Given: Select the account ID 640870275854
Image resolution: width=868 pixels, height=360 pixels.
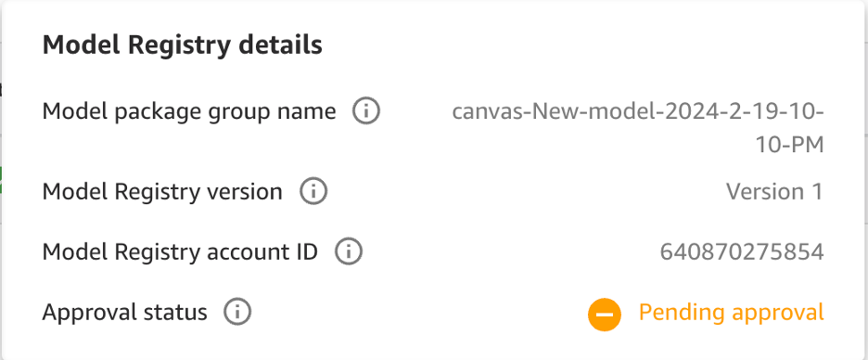Looking at the screenshot, I should pyautogui.click(x=742, y=252).
